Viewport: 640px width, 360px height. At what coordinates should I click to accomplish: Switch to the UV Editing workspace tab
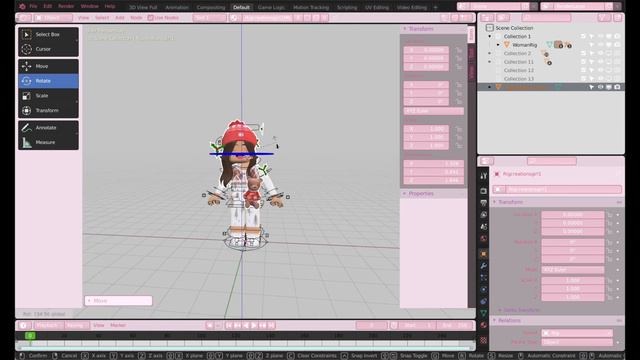[x=377, y=7]
